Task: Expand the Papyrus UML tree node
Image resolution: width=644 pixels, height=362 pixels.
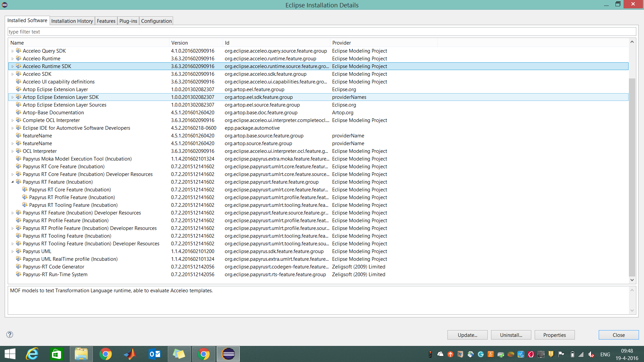Action: tap(12, 251)
